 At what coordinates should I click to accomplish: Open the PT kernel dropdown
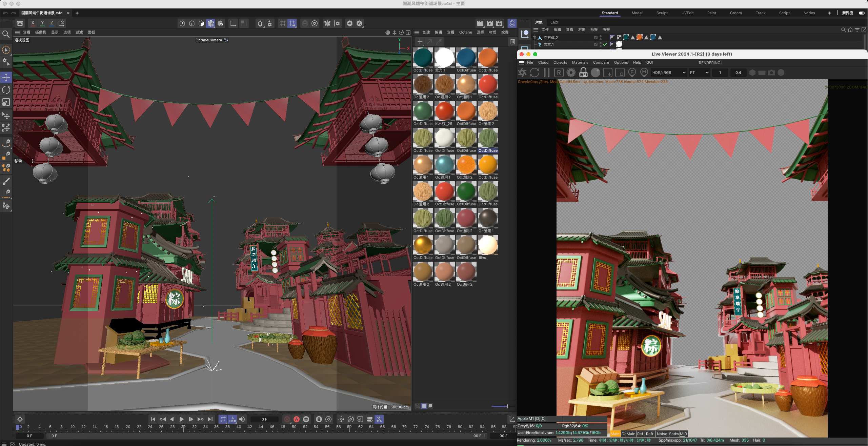[x=699, y=73]
